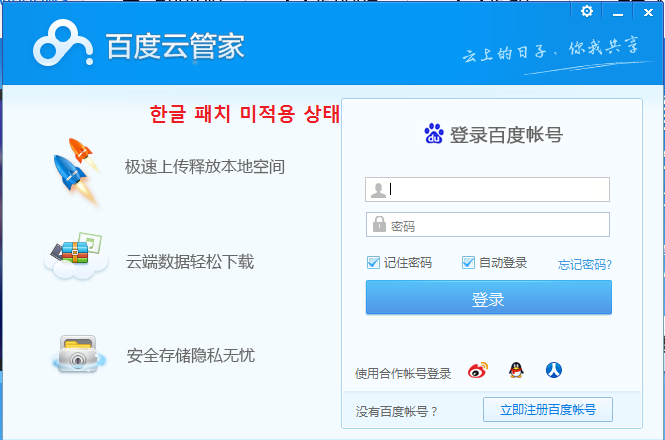Open the settings gear icon
This screenshot has width=665, height=440.
(587, 11)
